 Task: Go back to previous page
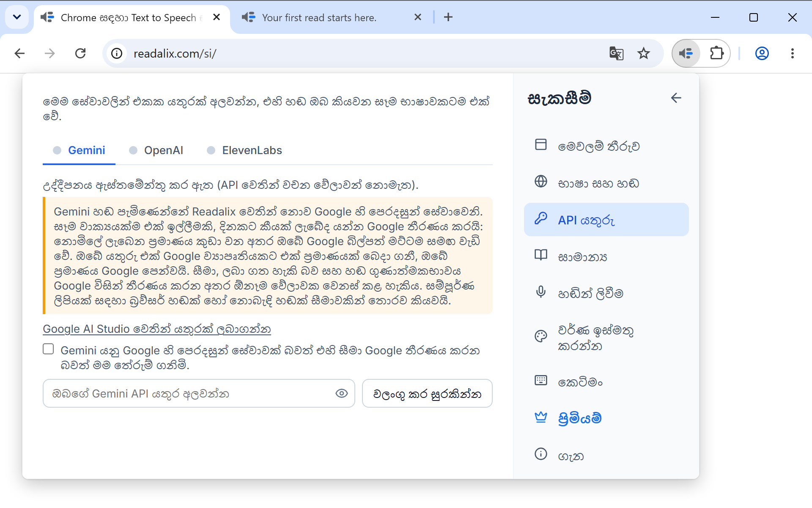click(x=19, y=53)
